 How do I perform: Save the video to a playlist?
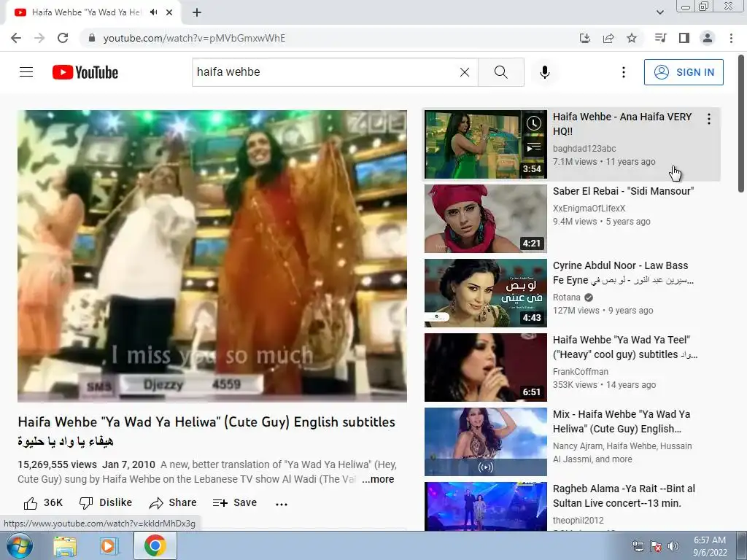(235, 503)
